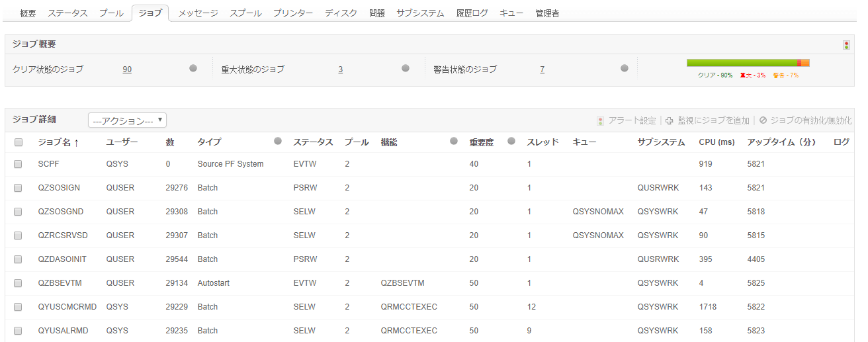Click the アップタイム（分） column header

pyautogui.click(x=781, y=142)
